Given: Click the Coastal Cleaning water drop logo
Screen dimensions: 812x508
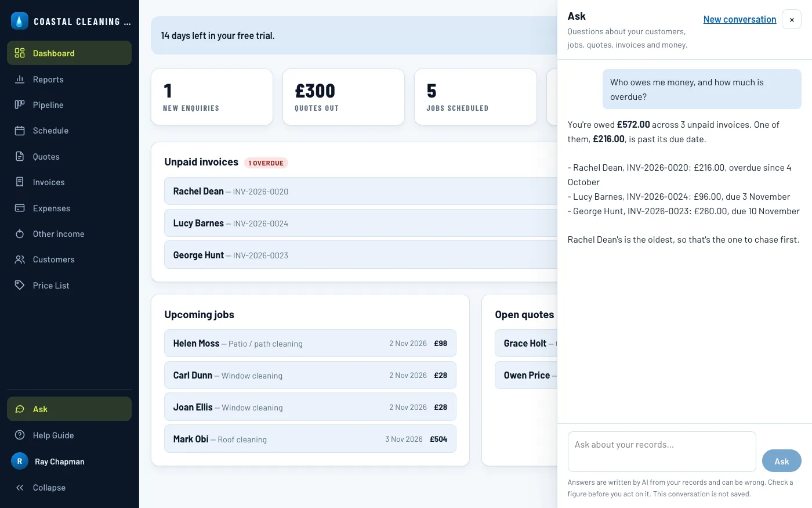Looking at the screenshot, I should tap(20, 21).
